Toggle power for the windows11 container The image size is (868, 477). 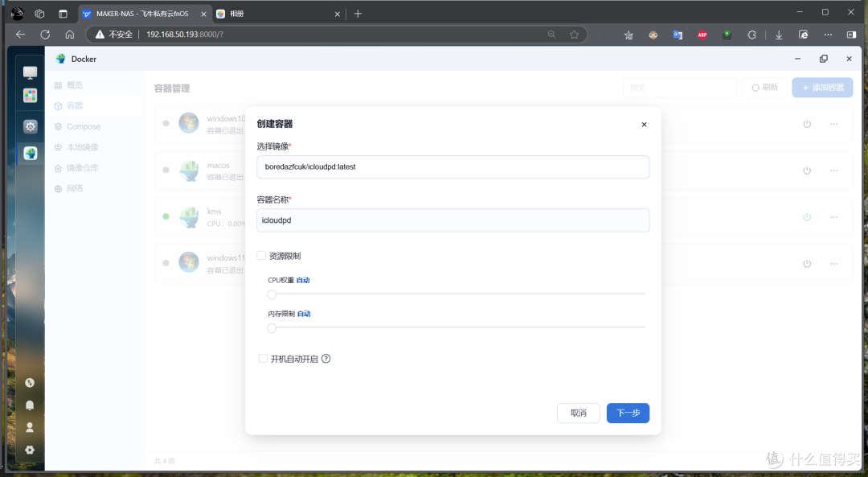click(x=807, y=264)
